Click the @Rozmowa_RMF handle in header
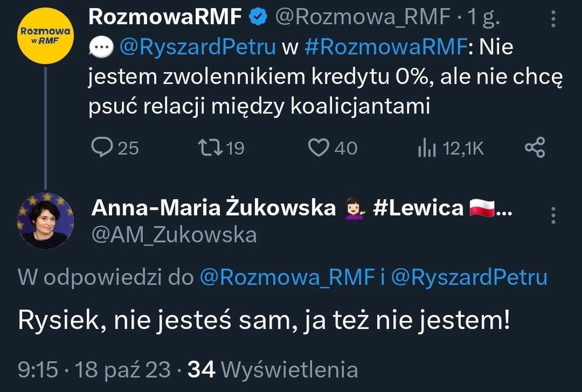This screenshot has height=392, width=582. coord(363,18)
